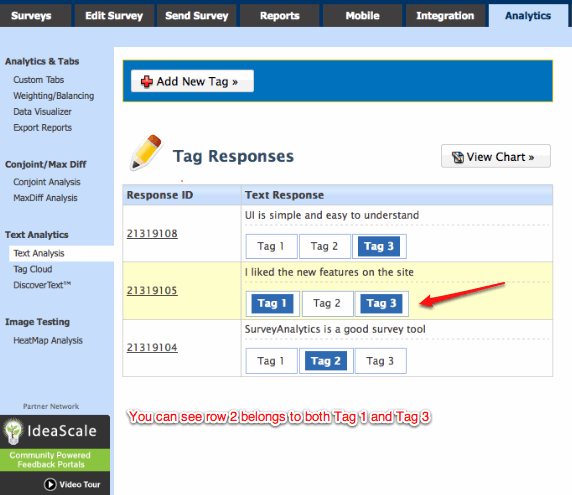The image size is (572, 495).
Task: Switch to the Reports tab
Action: pyautogui.click(x=279, y=16)
